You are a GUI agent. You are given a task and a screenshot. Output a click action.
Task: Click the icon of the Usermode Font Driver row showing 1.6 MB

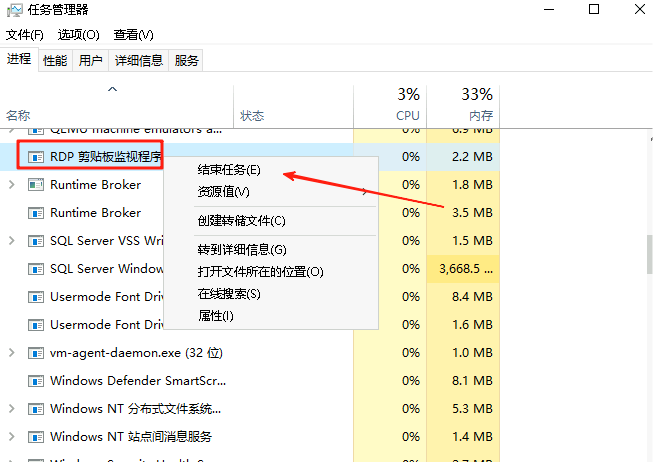(36, 325)
